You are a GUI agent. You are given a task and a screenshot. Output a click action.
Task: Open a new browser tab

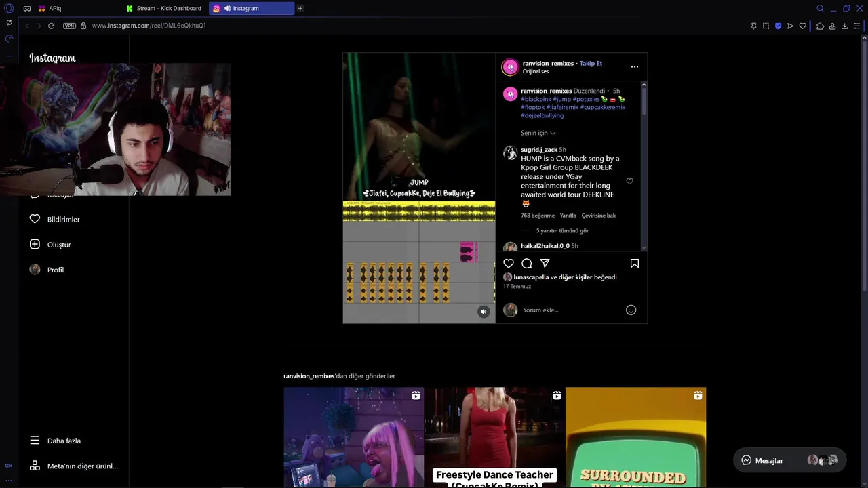click(300, 8)
